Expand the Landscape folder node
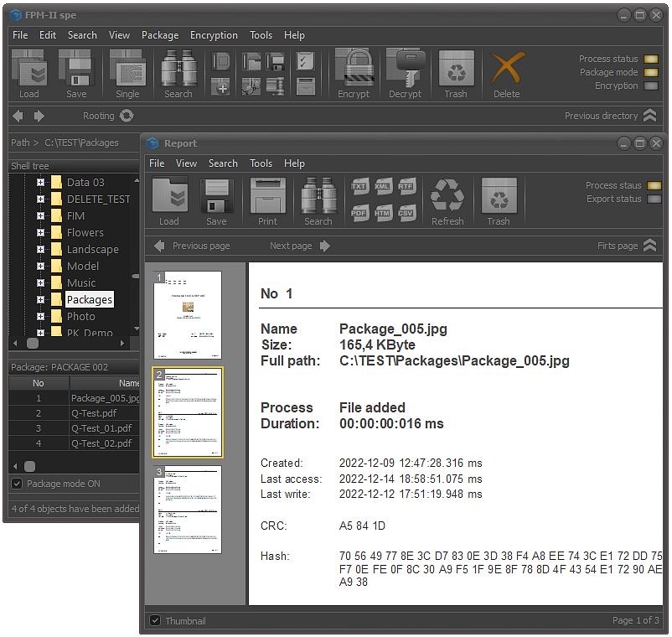 tap(40, 250)
